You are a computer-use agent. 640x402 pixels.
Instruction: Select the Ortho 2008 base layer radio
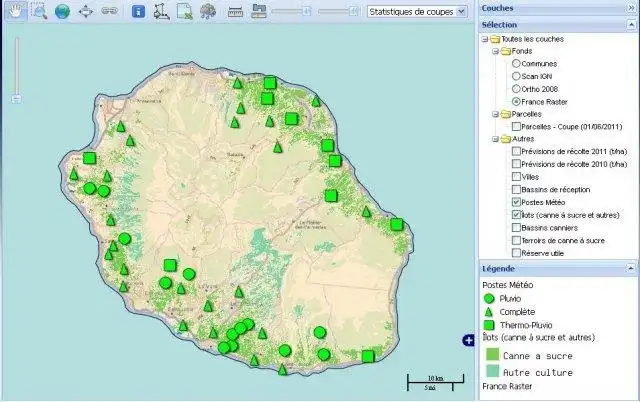point(516,89)
